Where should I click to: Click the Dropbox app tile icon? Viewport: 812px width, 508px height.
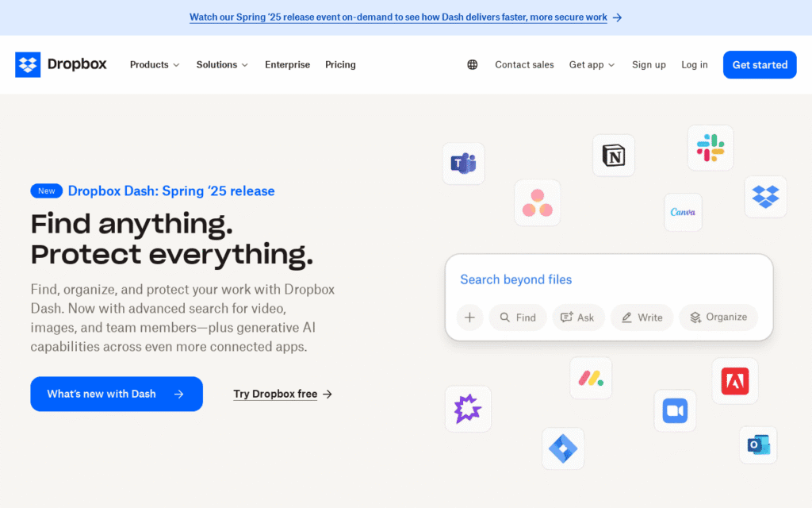pos(765,197)
